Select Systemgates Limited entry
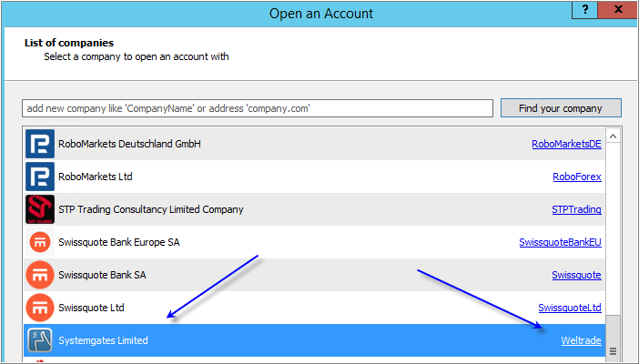Image resolution: width=639 pixels, height=364 pixels. (314, 340)
